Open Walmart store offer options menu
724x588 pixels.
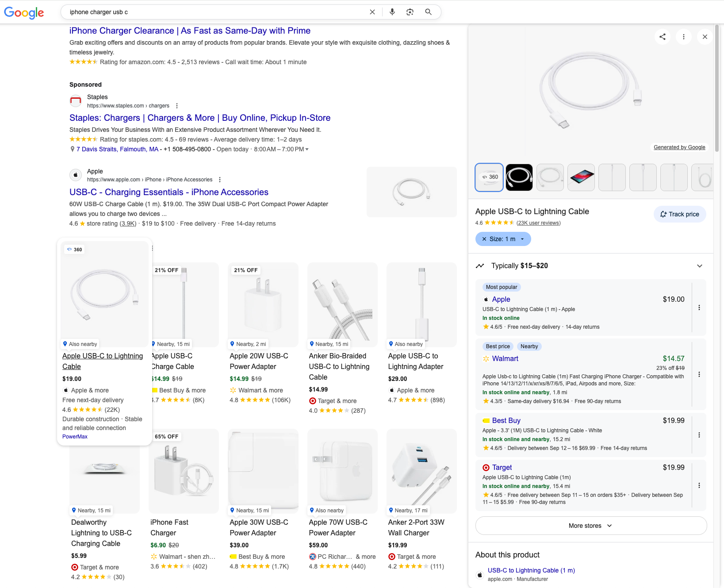click(699, 374)
